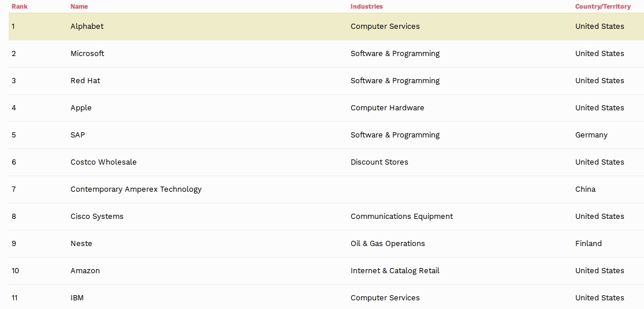Select the Red Hat row name
Viewport: 644px width, 309px height.
85,80
